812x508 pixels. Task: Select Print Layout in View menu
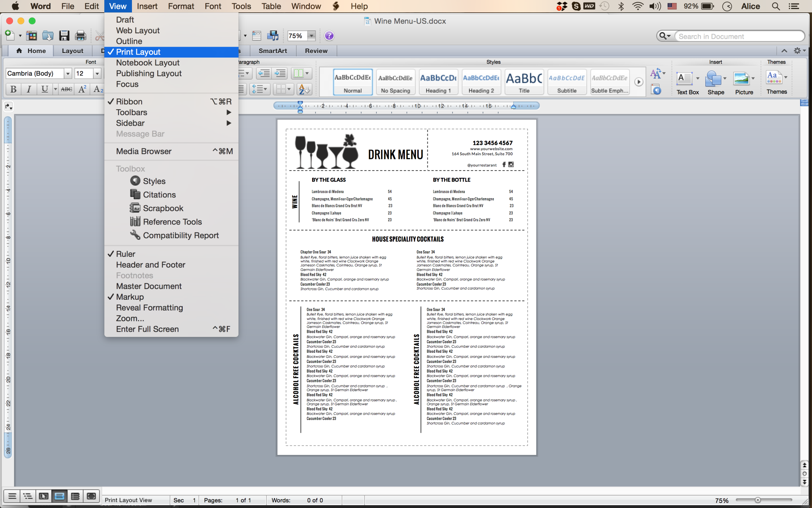[171, 52]
